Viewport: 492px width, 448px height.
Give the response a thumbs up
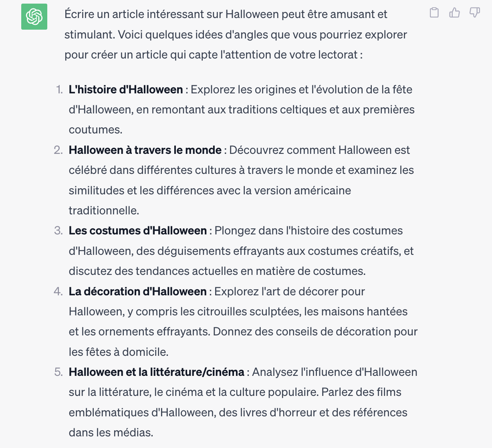pyautogui.click(x=454, y=13)
